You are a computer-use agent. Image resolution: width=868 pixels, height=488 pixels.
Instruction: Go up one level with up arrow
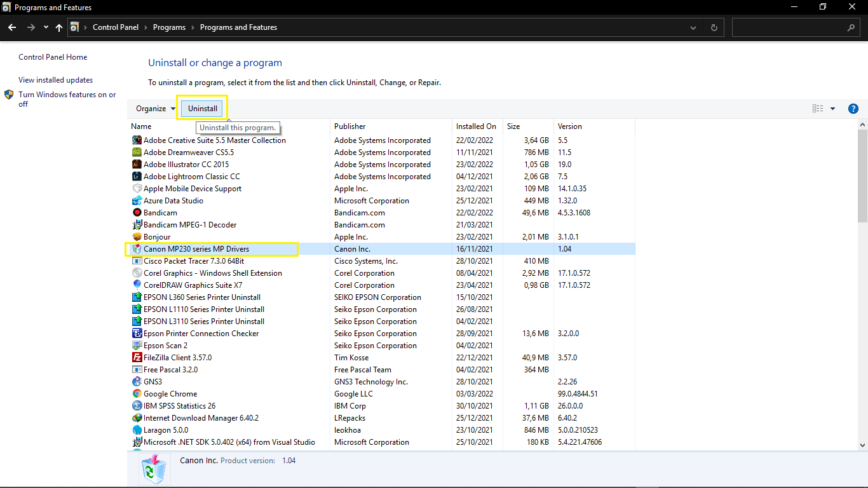pos(59,27)
